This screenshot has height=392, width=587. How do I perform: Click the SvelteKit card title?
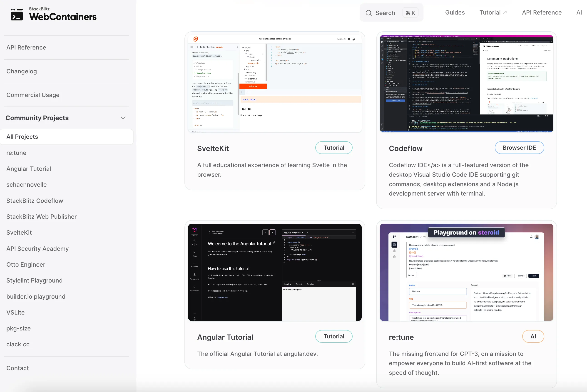coord(213,148)
